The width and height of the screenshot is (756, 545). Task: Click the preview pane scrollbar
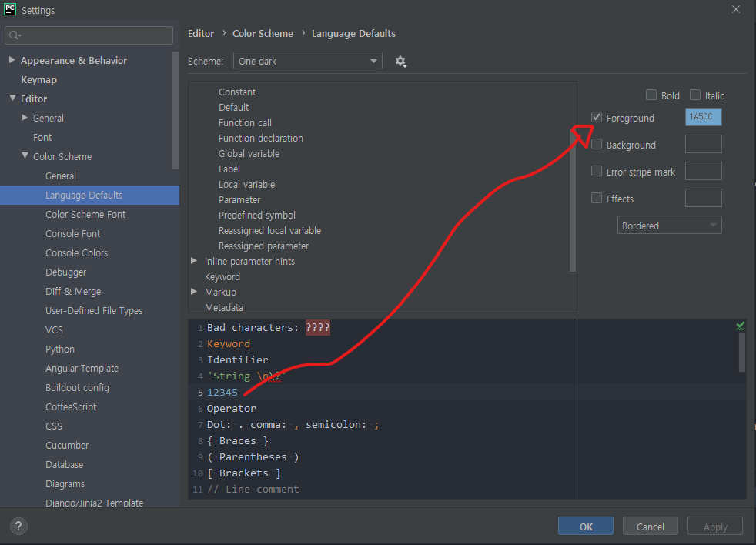(x=742, y=352)
